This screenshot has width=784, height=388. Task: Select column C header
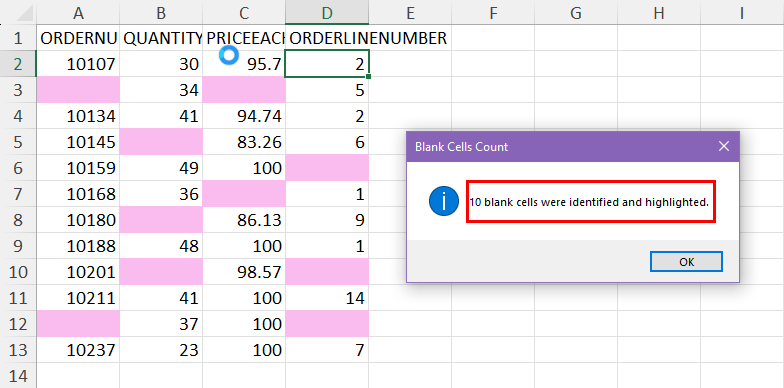pyautogui.click(x=244, y=13)
